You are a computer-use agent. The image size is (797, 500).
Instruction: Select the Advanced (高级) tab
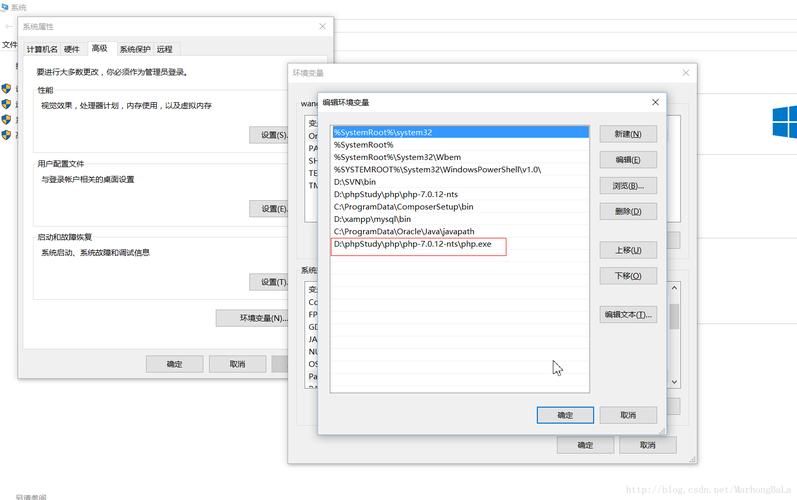(100, 48)
